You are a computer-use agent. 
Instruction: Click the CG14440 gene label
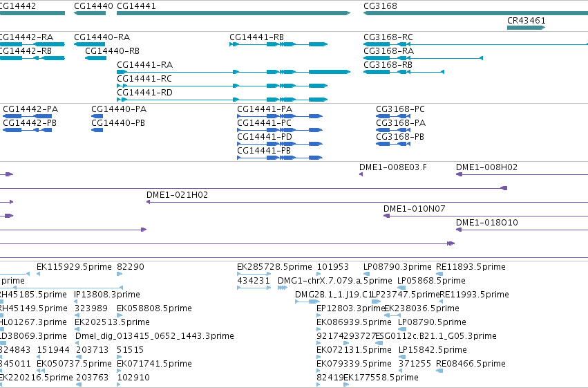tap(93, 6)
